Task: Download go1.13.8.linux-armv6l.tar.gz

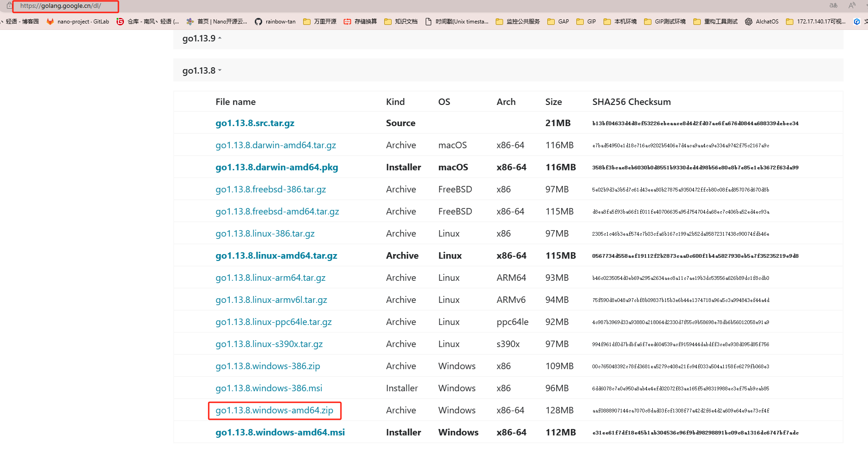Action: point(271,300)
